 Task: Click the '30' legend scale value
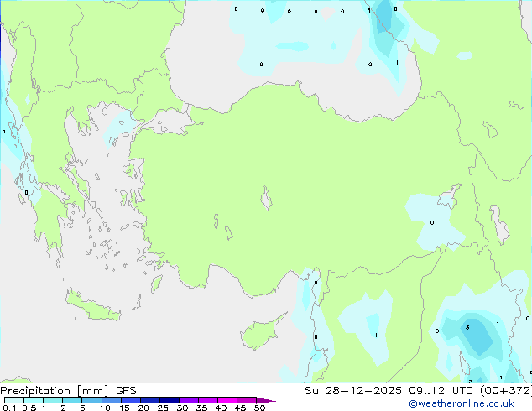[x=183, y=408]
